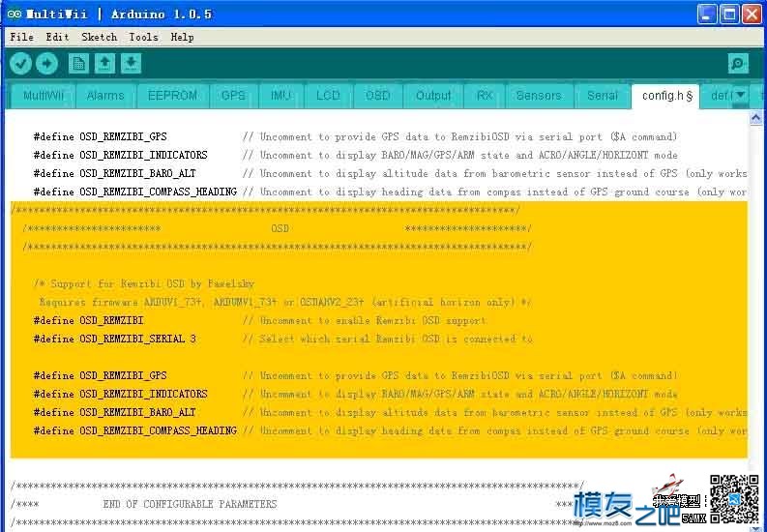Switch to the Serial tab
The height and width of the screenshot is (532, 767).
coord(603,96)
